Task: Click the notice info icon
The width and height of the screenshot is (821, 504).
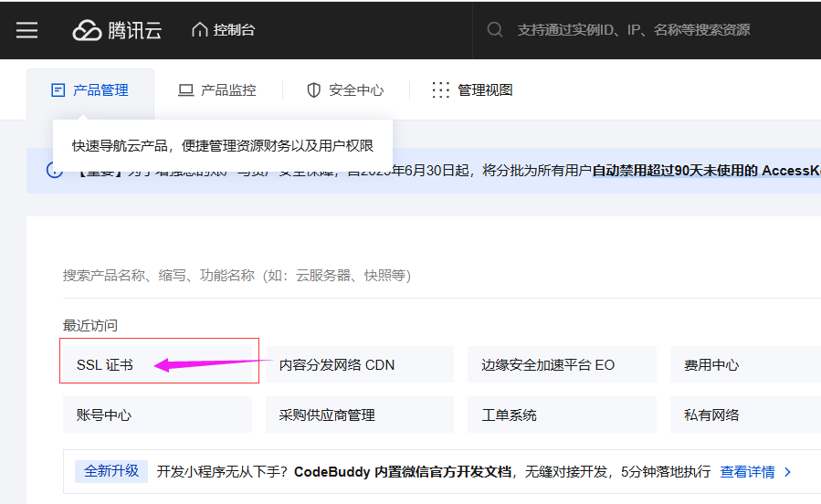Action: (x=55, y=171)
